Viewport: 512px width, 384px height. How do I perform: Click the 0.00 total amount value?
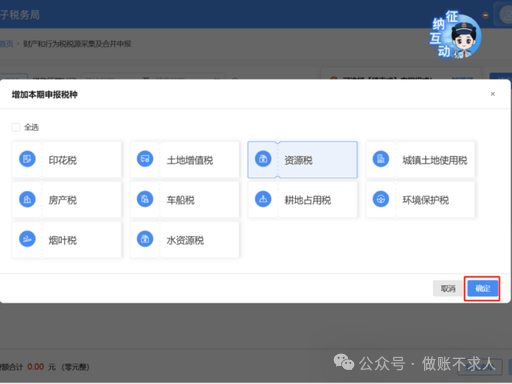coord(36,367)
